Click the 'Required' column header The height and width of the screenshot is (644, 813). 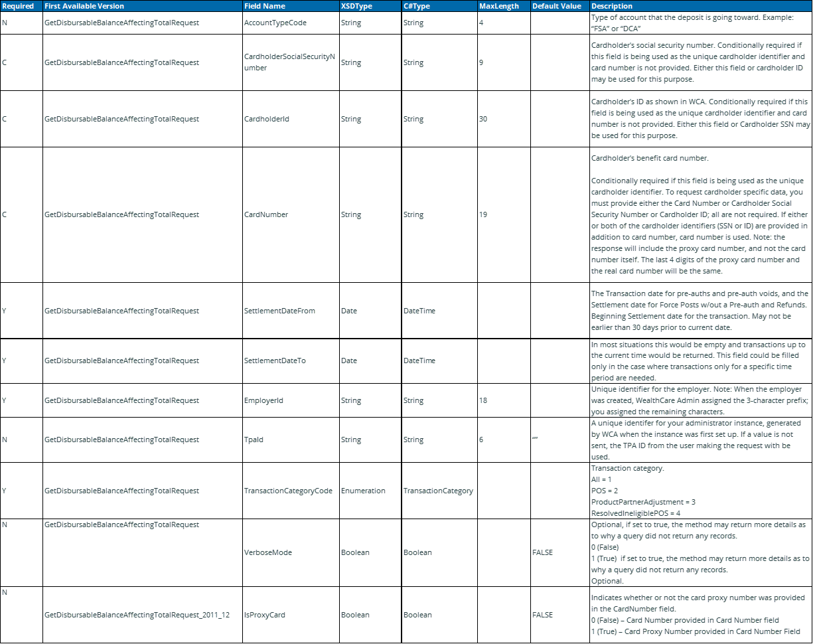click(21, 6)
